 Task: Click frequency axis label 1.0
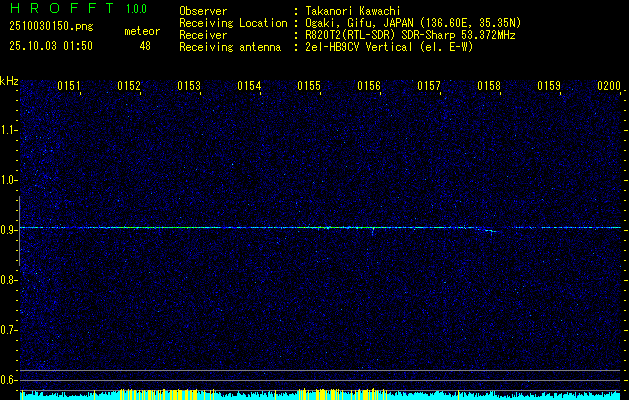pyautogui.click(x=8, y=180)
